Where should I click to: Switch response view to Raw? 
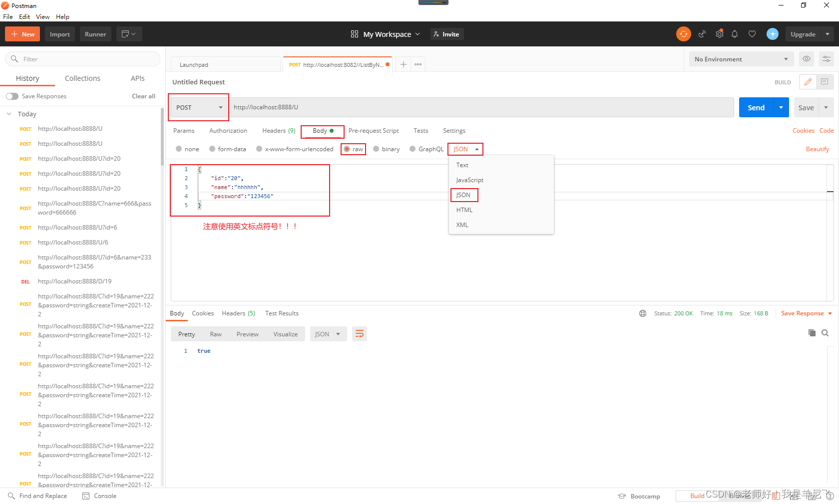coord(216,334)
